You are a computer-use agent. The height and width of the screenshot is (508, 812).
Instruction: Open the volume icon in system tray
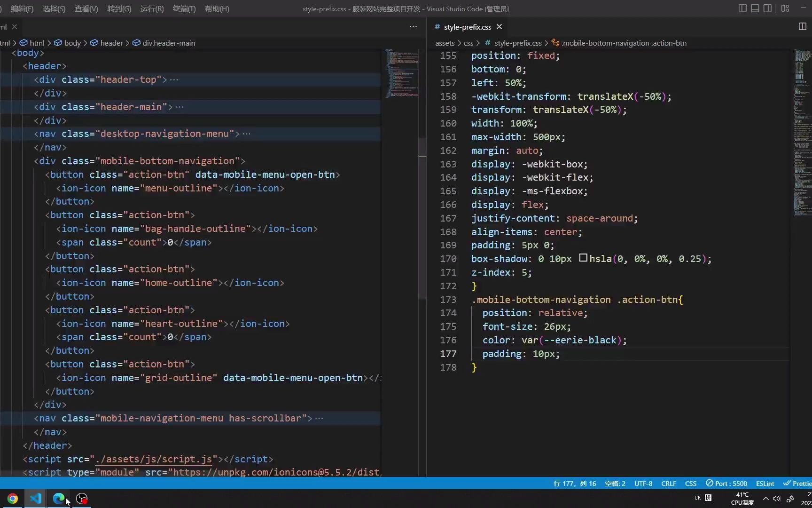777,499
